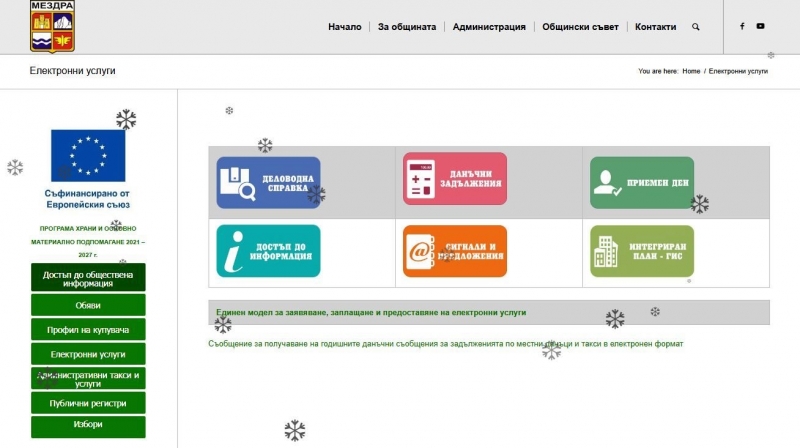Open the Facebook icon in header
The width and height of the screenshot is (800, 448).
pos(742,27)
